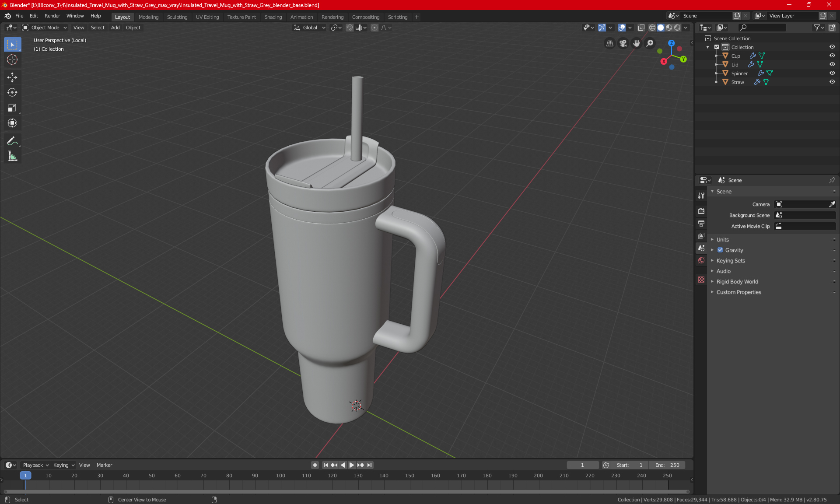Click the End frame field
840x504 pixels.
tap(667, 465)
